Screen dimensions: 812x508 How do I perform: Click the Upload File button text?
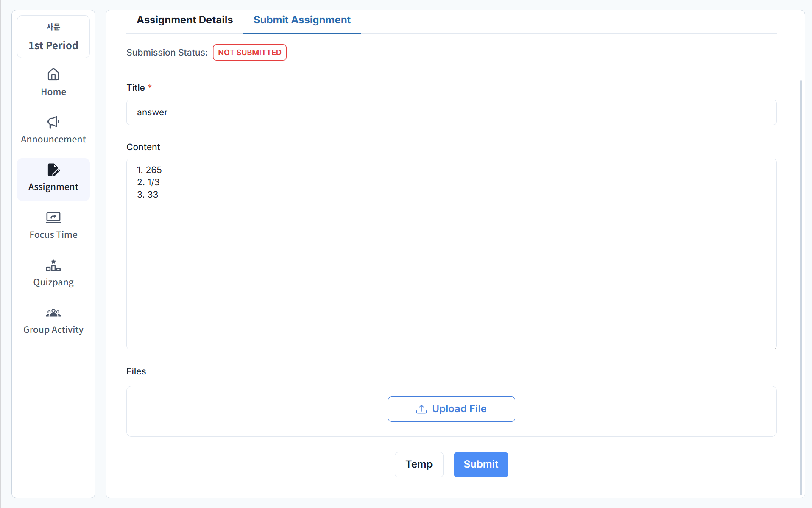point(459,409)
